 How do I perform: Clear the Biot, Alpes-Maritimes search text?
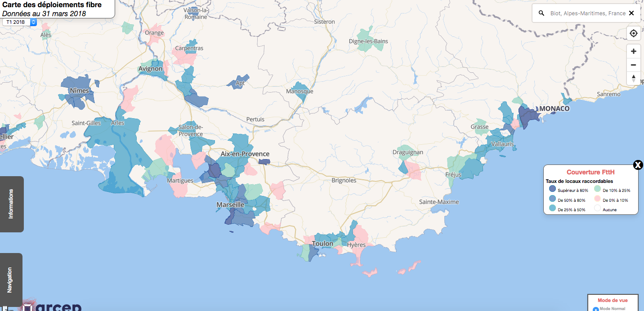tap(631, 13)
